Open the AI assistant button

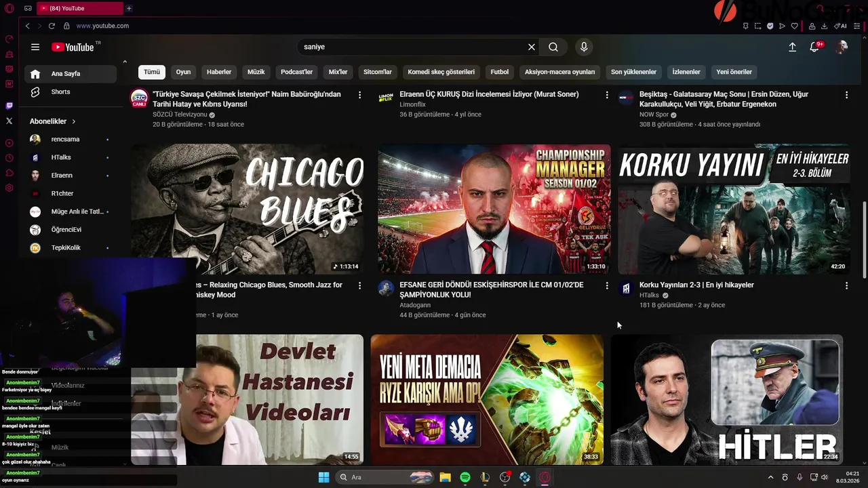pyautogui.click(x=841, y=26)
